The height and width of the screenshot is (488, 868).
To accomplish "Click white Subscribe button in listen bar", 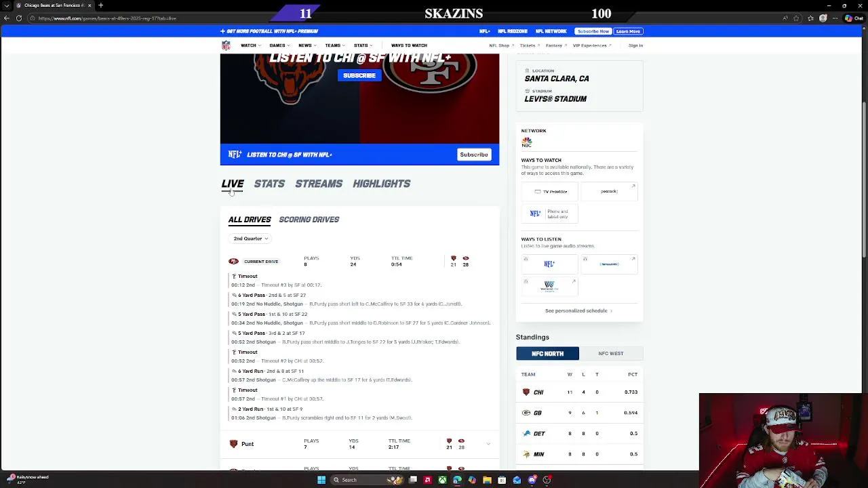I will 474,155.
